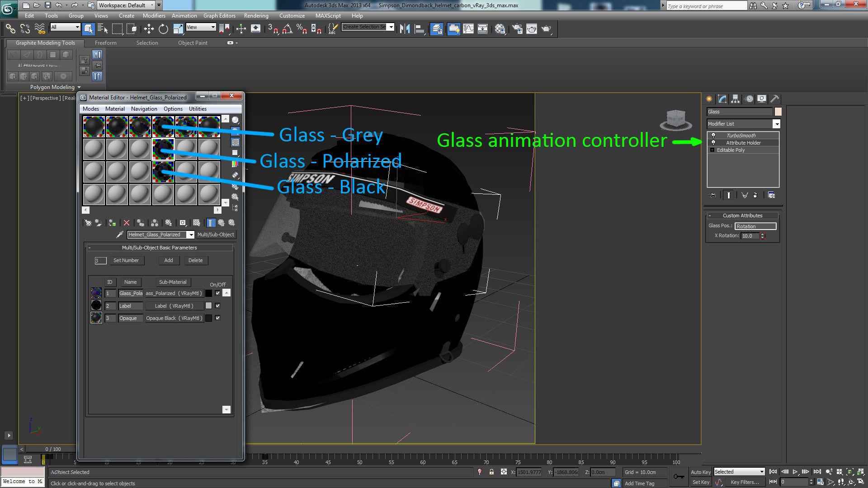
Task: Activate Select and Move tool
Action: tap(148, 29)
